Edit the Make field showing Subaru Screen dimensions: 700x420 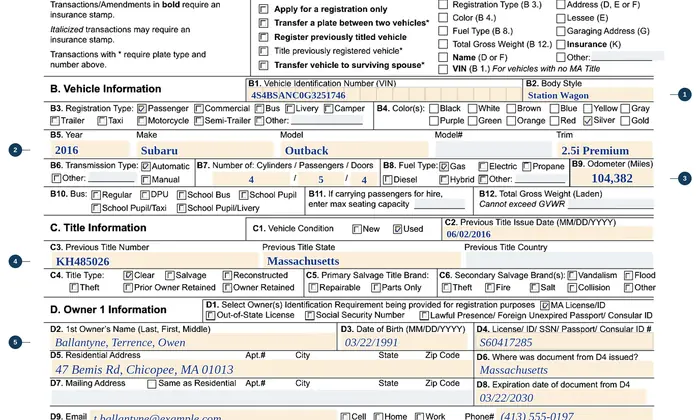coord(204,150)
